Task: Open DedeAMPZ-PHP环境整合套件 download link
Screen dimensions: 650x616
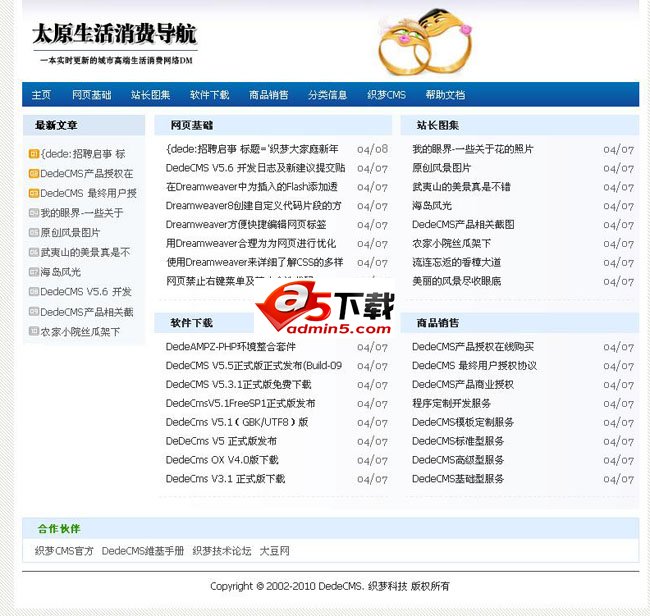Action: [x=230, y=347]
